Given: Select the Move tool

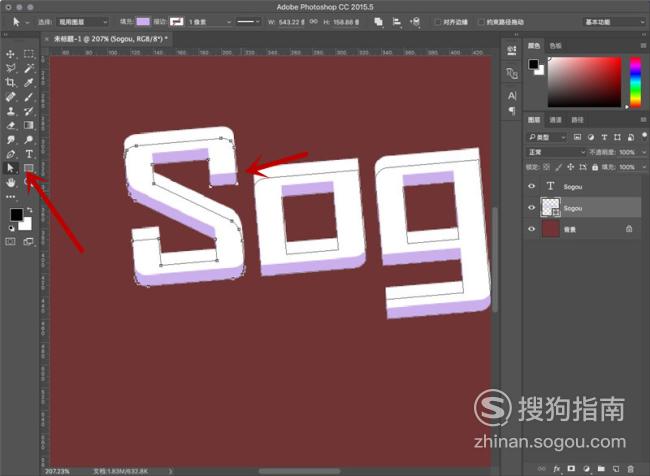Looking at the screenshot, I should pos(10,54).
